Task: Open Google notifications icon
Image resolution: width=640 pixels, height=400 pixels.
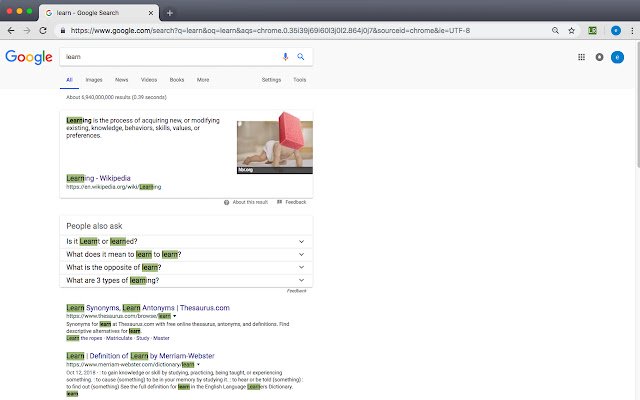Action: pyautogui.click(x=599, y=57)
